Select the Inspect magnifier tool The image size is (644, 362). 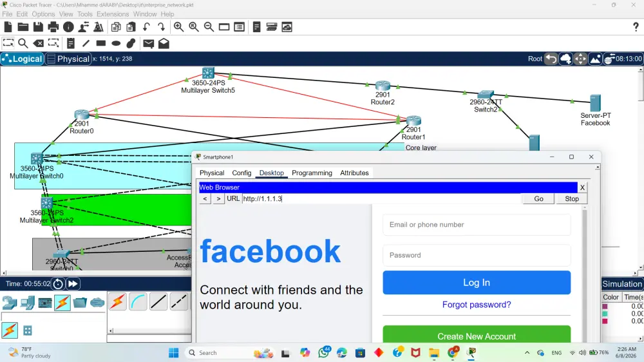coord(23,43)
